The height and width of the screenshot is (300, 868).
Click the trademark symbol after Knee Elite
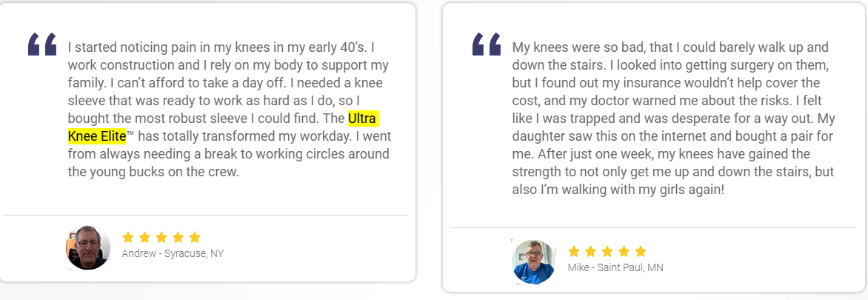[x=130, y=133]
